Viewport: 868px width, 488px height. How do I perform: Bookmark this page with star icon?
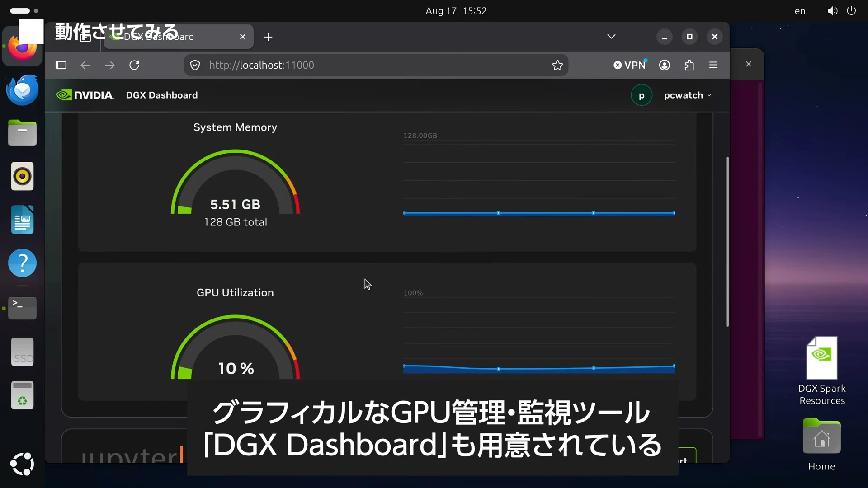[x=557, y=65]
